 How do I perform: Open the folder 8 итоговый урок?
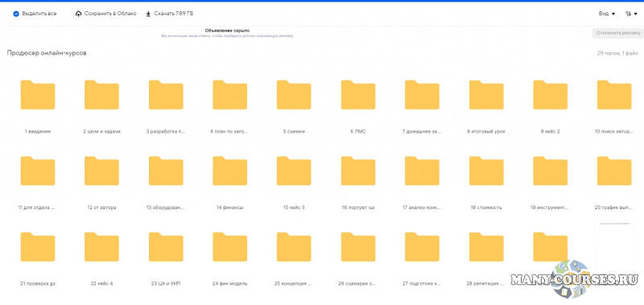click(x=486, y=95)
